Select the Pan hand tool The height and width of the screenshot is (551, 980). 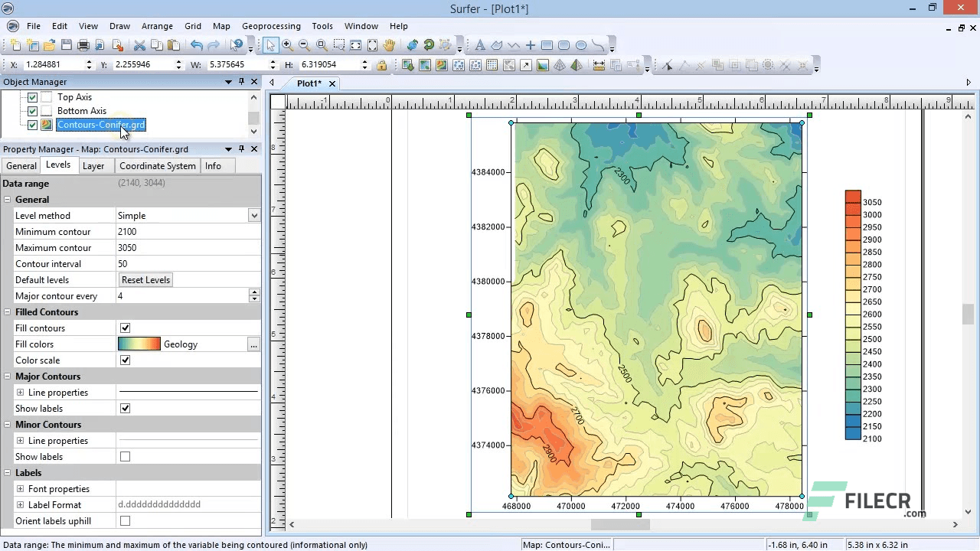(388, 44)
